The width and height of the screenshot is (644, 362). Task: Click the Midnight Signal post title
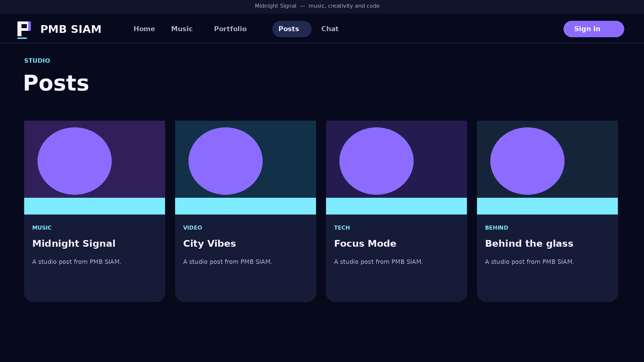(x=74, y=244)
